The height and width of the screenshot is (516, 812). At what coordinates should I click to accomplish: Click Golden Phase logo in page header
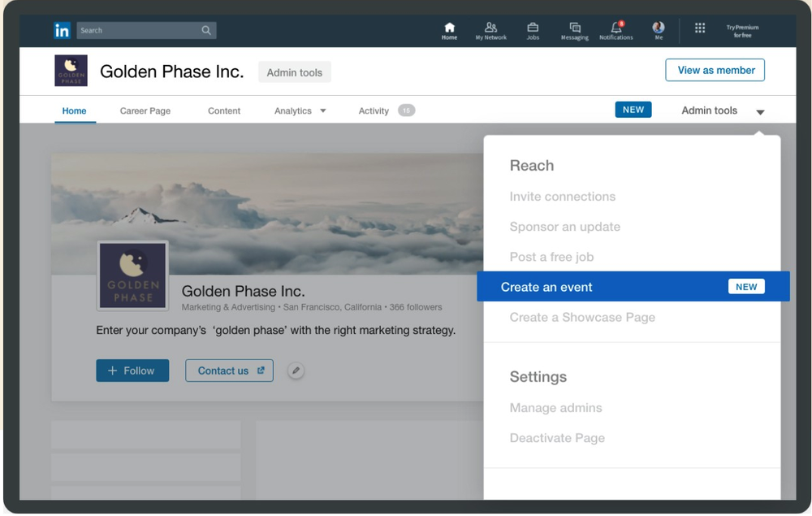tap(71, 71)
